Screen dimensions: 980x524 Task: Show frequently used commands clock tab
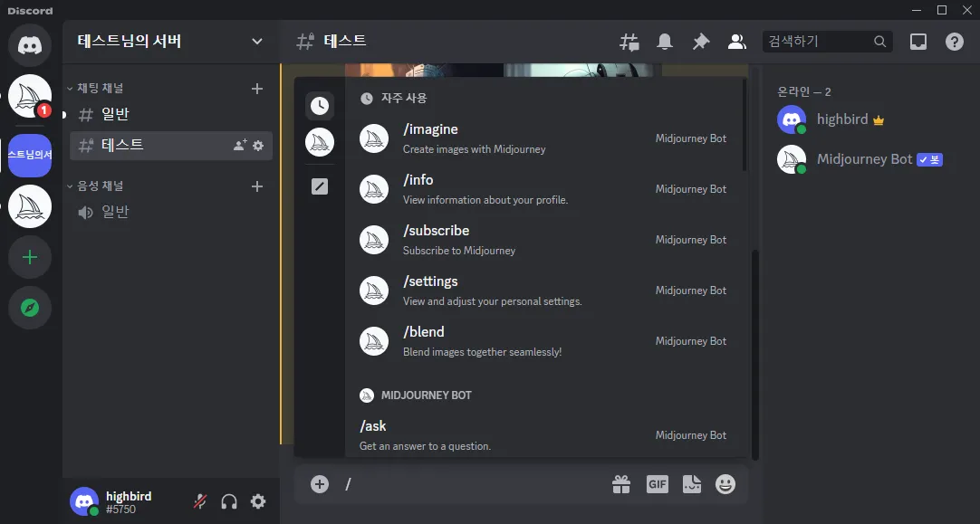click(x=320, y=106)
